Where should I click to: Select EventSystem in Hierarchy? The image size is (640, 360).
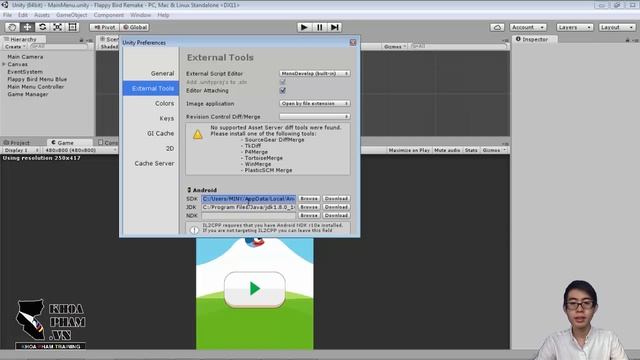click(24, 72)
